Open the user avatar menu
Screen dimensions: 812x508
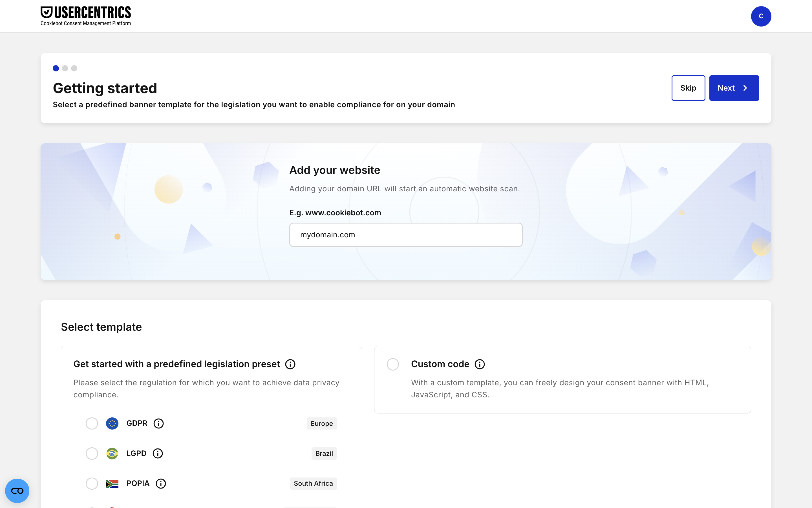761,16
